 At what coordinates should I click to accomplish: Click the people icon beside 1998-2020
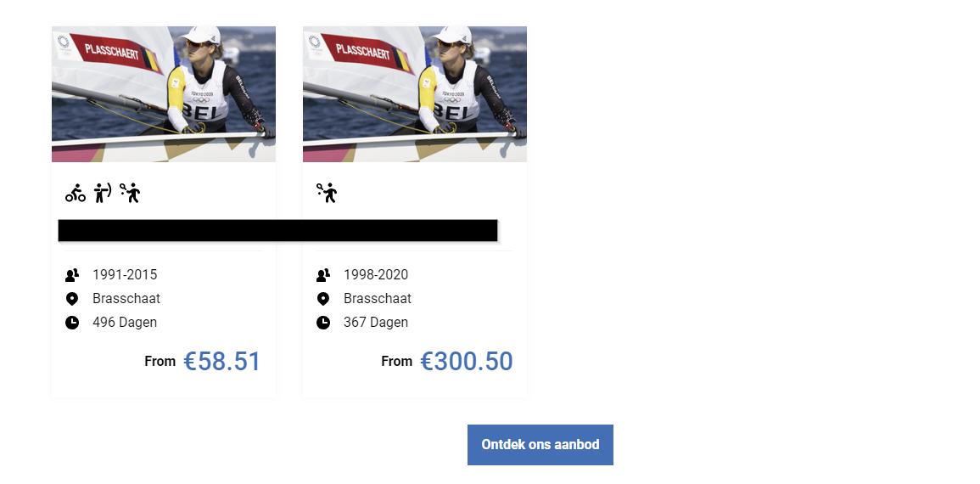tap(323, 275)
